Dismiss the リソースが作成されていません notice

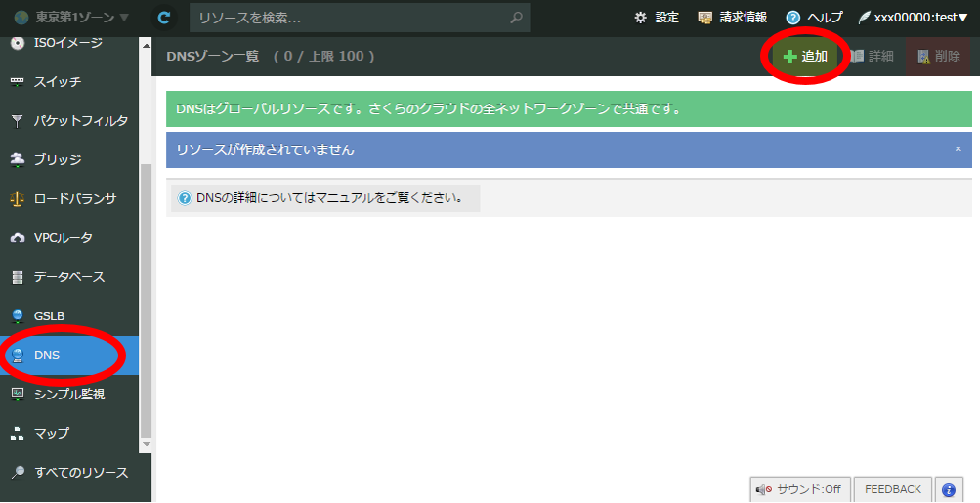(x=958, y=149)
